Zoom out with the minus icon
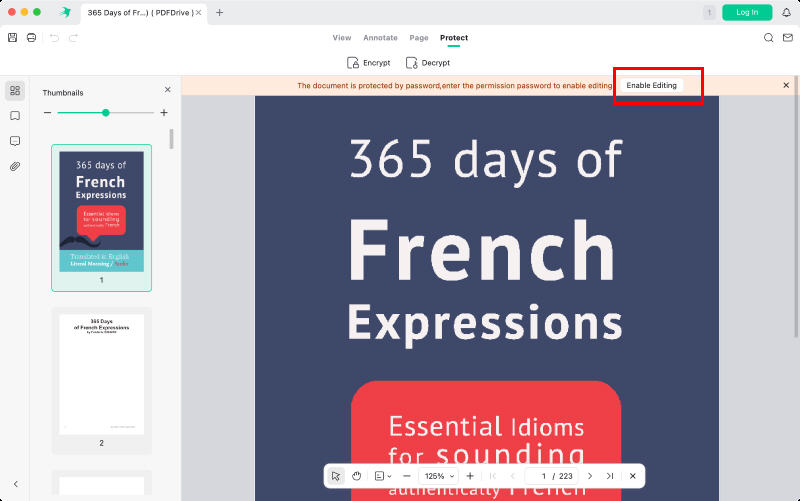This screenshot has width=800, height=501. 407,476
